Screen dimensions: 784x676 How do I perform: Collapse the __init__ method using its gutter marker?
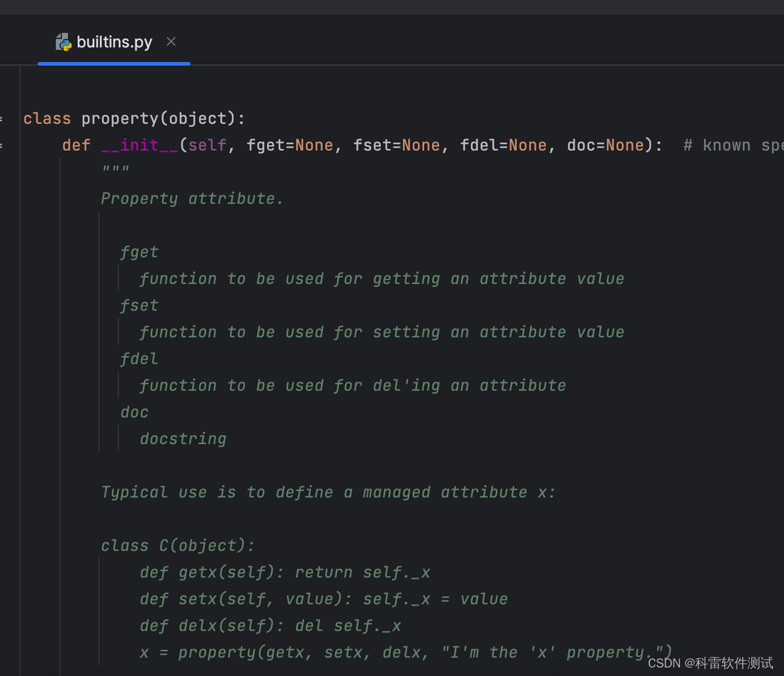[2, 145]
